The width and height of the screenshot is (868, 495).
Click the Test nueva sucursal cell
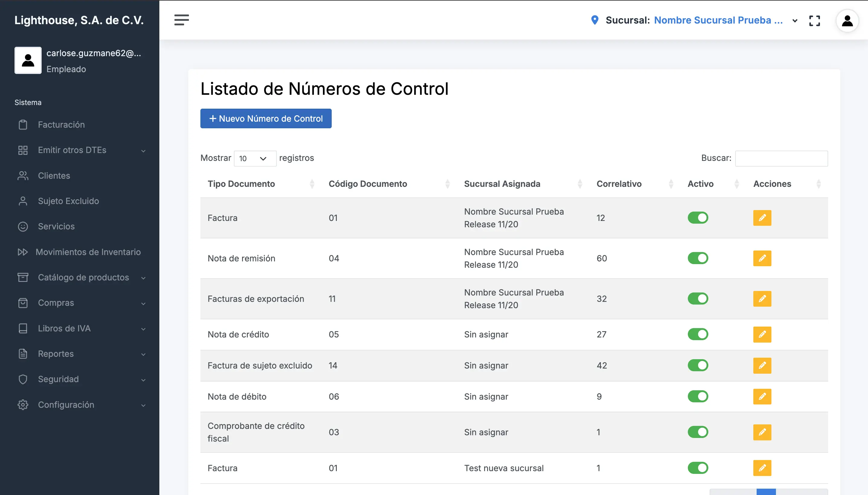(504, 468)
